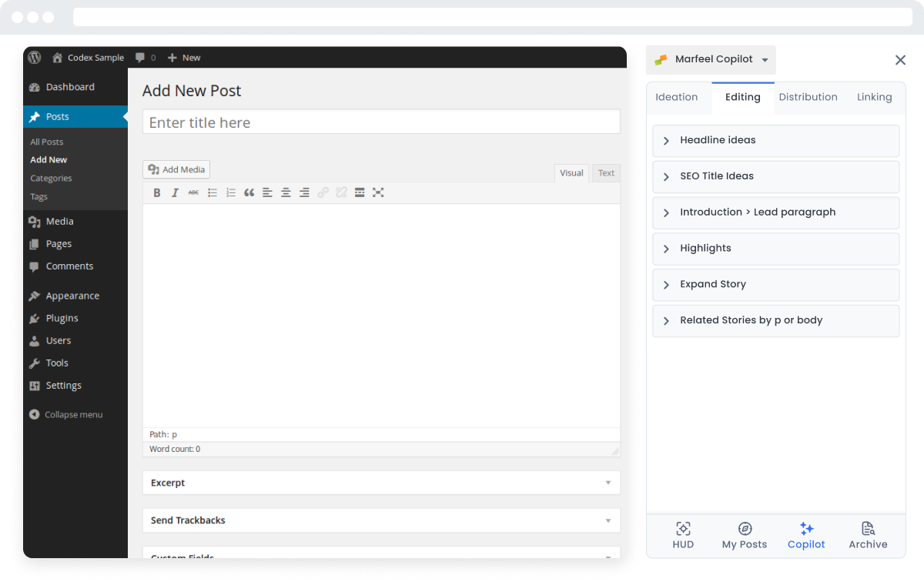Apply an unordered list from the toolbar
Screen dimensions: 924x582
pos(213,192)
